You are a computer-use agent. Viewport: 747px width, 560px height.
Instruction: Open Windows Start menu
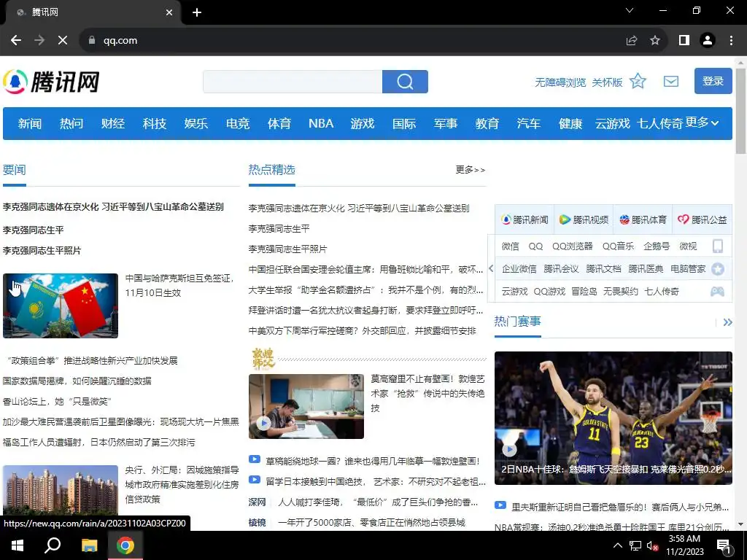[x=18, y=545]
